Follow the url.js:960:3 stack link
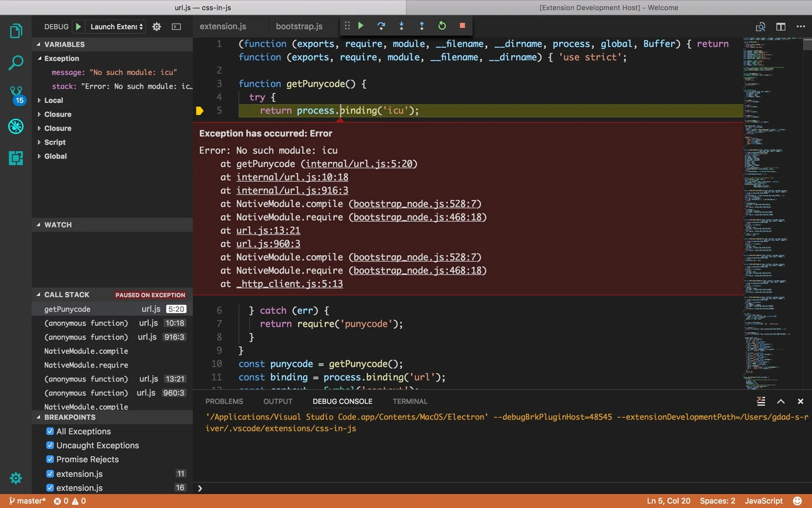This screenshot has width=812, height=508. tap(268, 244)
